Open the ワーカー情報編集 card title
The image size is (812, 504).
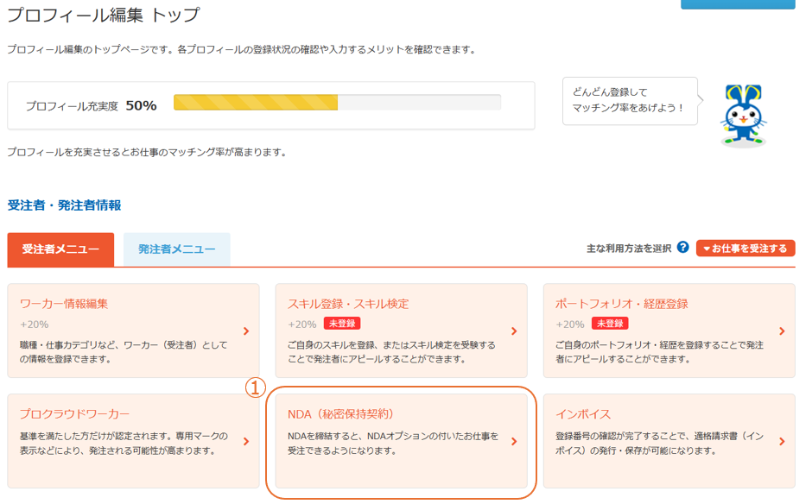[x=64, y=304]
